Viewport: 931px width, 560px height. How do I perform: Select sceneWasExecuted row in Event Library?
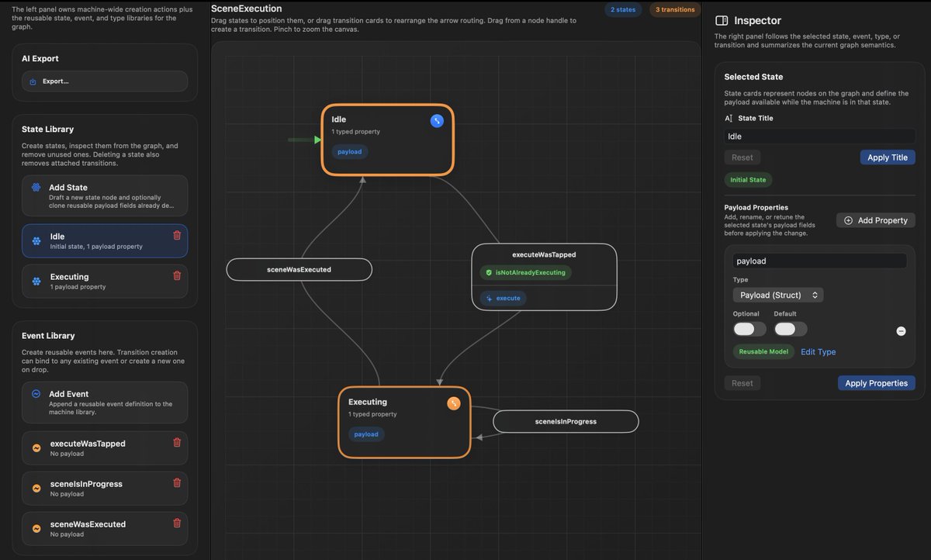[x=105, y=529]
